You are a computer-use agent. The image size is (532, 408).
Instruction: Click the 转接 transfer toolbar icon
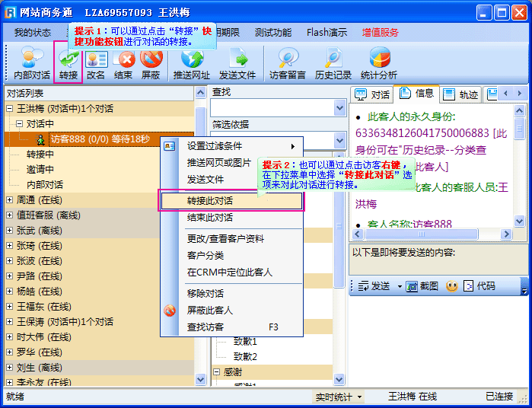[68, 64]
